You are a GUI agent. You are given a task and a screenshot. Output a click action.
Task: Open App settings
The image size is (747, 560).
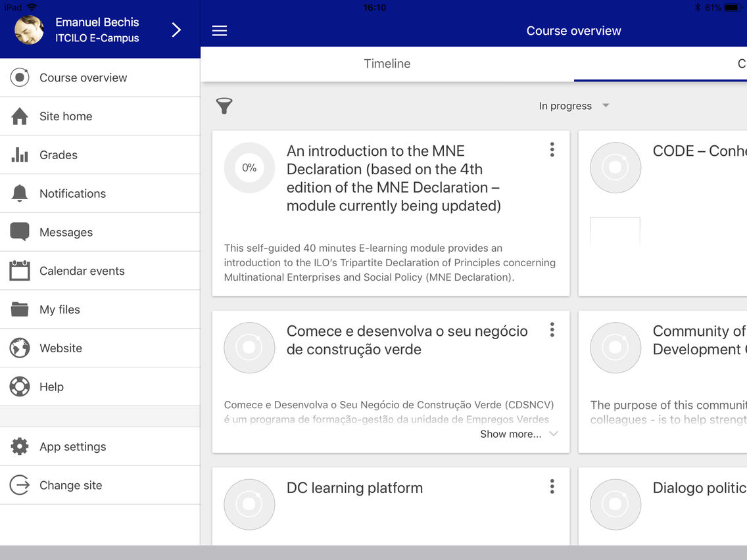tap(72, 446)
